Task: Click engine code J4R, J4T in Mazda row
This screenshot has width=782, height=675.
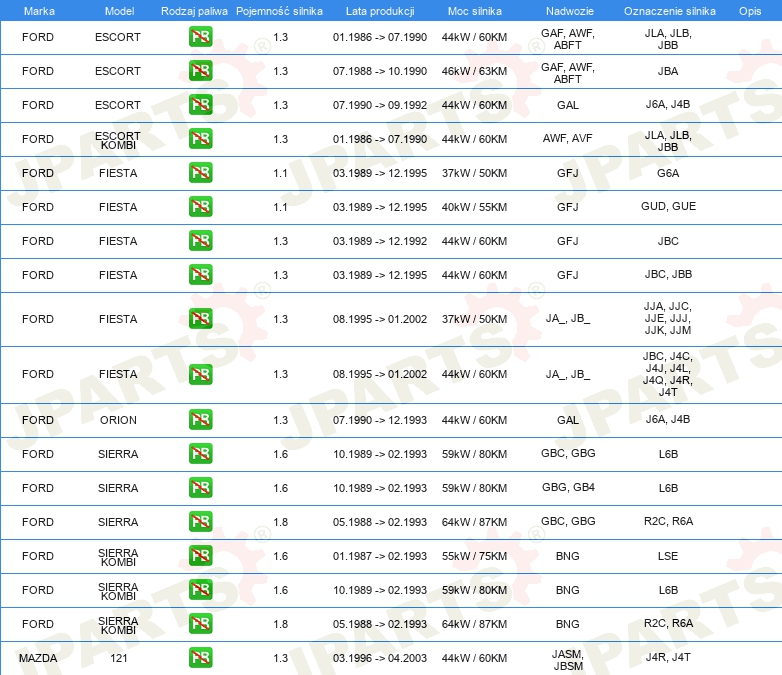Action: point(668,657)
